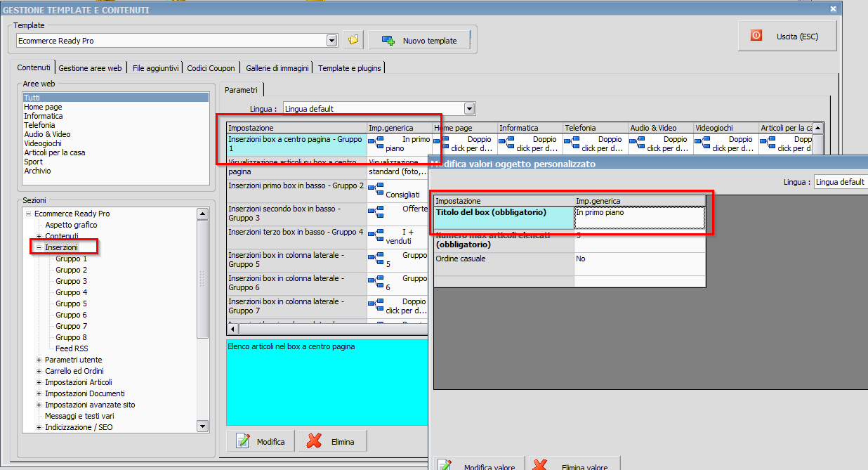This screenshot has height=470, width=868.
Task: Click the Uscita (ESC) button
Action: [787, 36]
